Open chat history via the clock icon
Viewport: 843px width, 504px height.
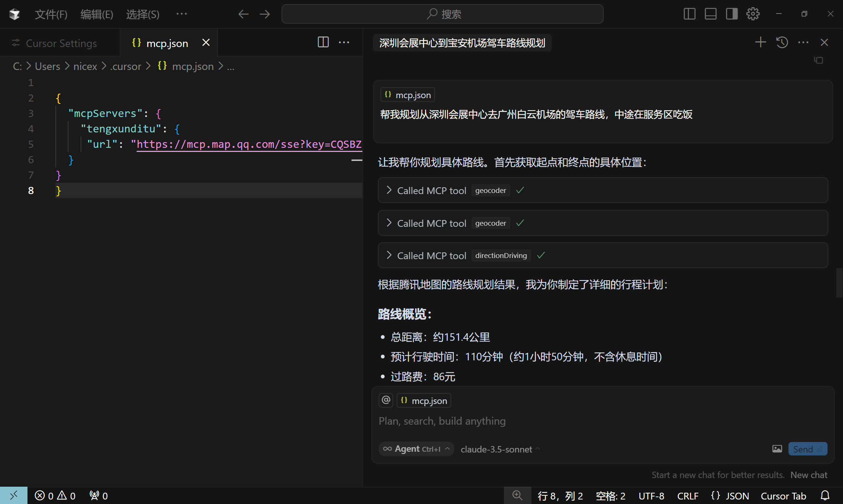782,42
